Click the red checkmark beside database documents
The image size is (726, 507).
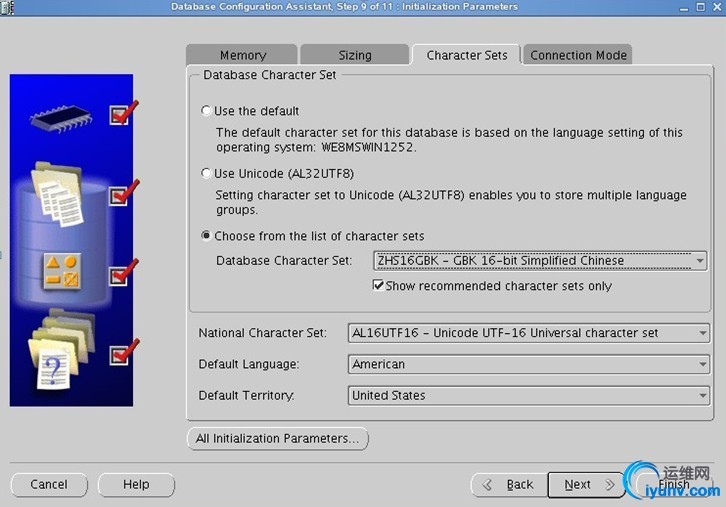[122, 193]
